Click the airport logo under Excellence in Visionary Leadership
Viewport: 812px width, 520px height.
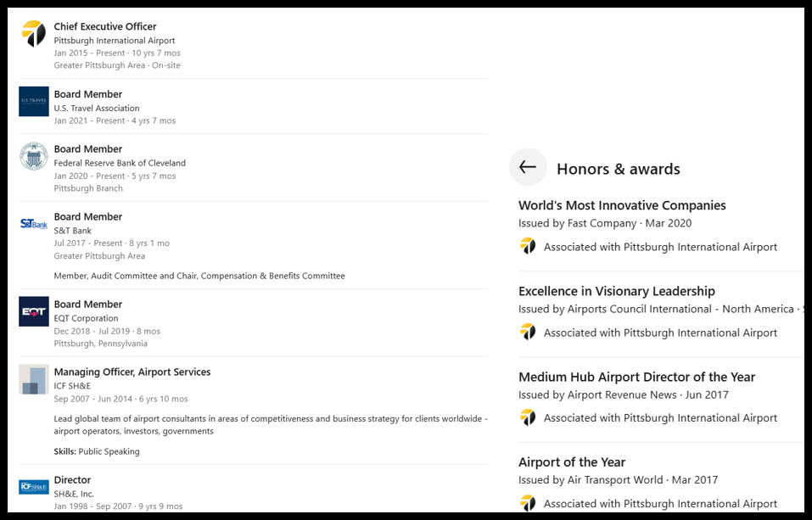pyautogui.click(x=528, y=332)
